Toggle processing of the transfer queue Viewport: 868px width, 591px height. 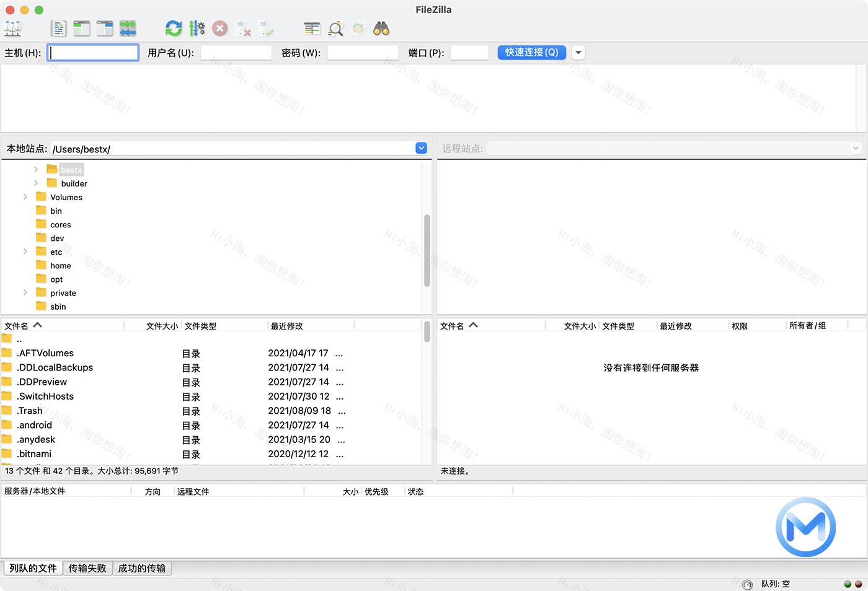tap(197, 28)
